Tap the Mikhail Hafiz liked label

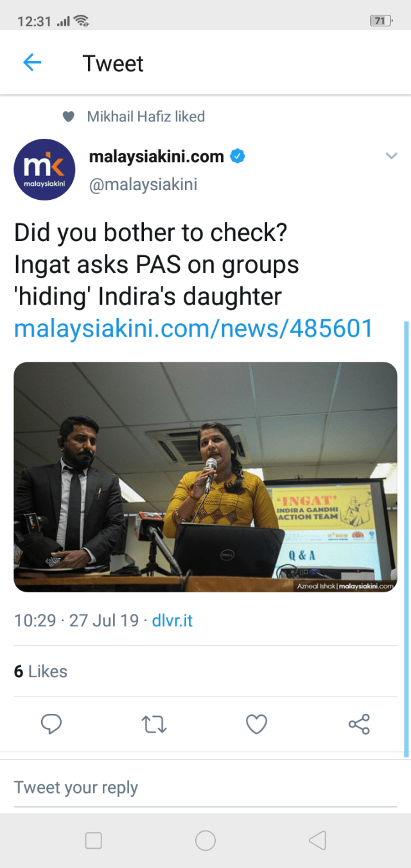[x=146, y=116]
